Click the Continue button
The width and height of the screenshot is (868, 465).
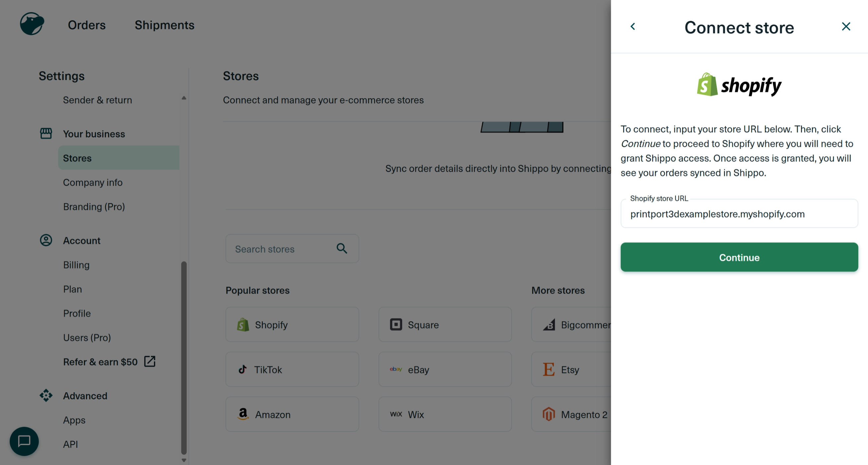click(739, 257)
